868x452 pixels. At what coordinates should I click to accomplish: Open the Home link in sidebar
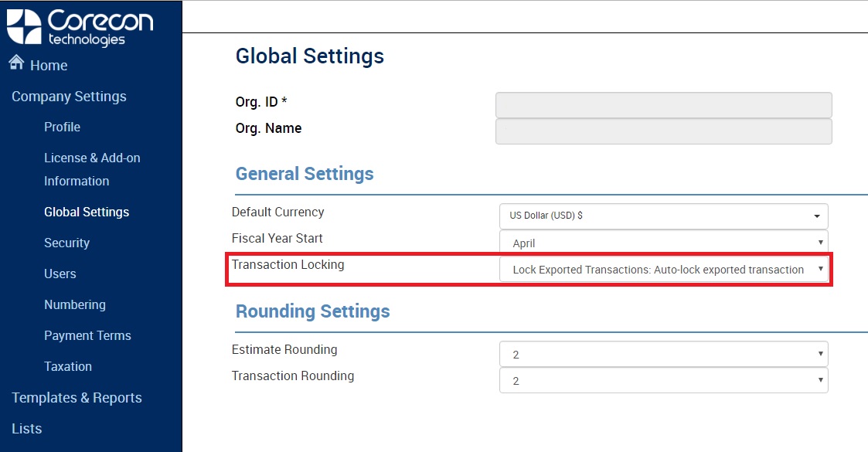point(49,65)
